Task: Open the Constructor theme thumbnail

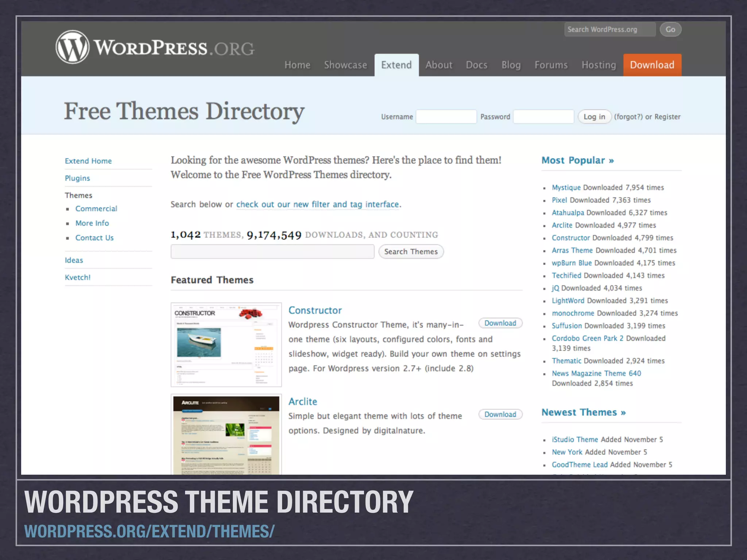Action: pos(226,345)
